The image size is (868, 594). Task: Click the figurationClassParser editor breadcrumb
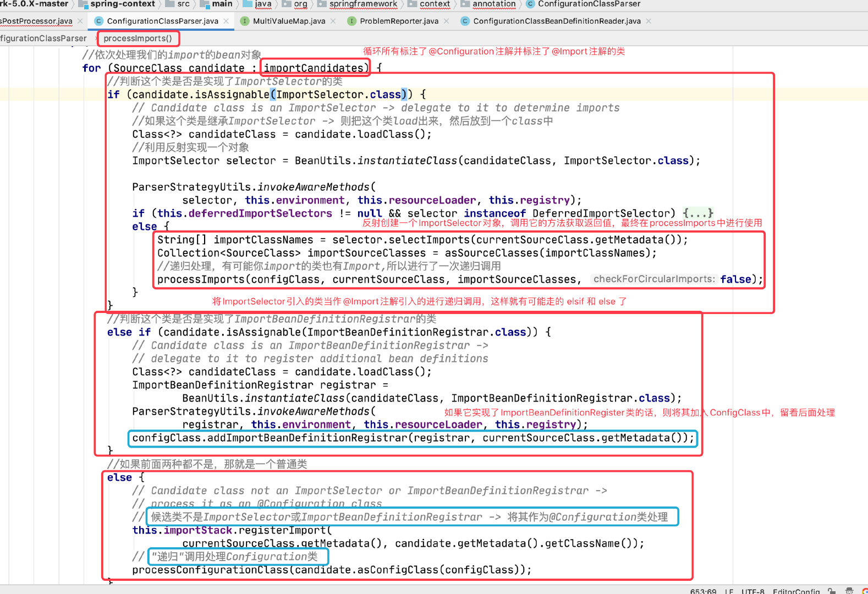coord(43,38)
